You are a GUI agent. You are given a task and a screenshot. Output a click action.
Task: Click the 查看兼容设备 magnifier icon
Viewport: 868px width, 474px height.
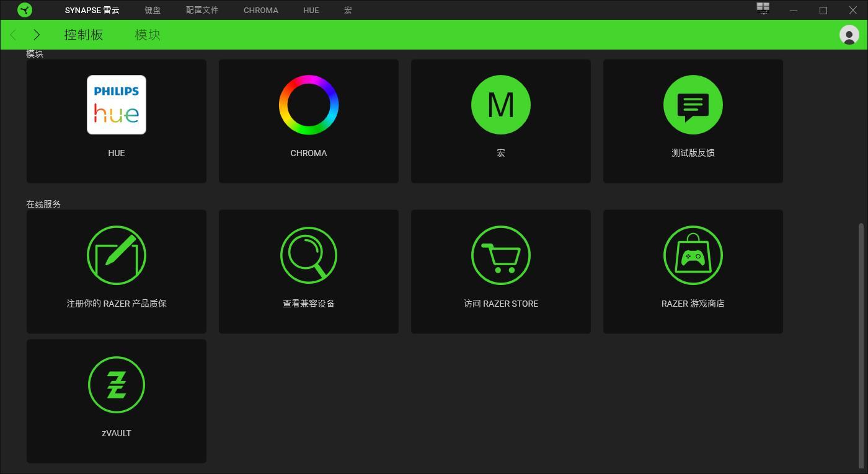coord(309,255)
